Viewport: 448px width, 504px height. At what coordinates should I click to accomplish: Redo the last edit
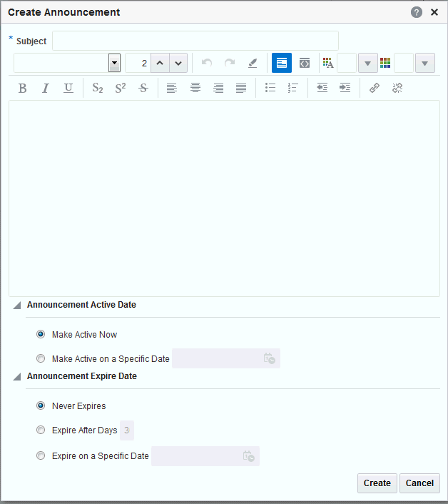pyautogui.click(x=230, y=63)
